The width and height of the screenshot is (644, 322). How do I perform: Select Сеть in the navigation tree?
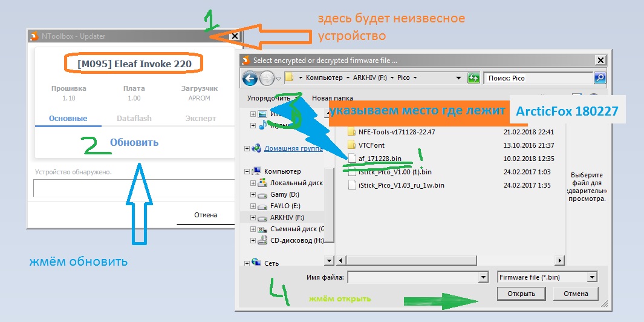coord(271,263)
